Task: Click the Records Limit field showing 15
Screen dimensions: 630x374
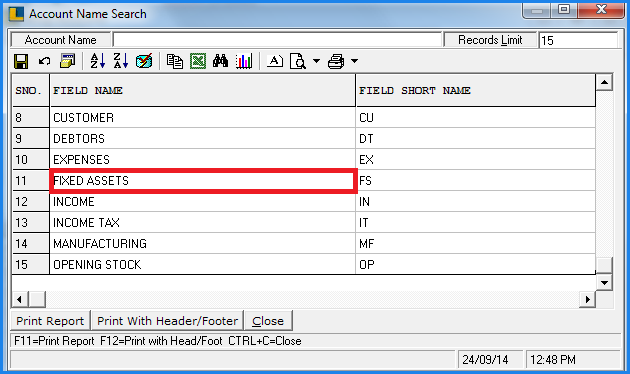Action: 578,40
